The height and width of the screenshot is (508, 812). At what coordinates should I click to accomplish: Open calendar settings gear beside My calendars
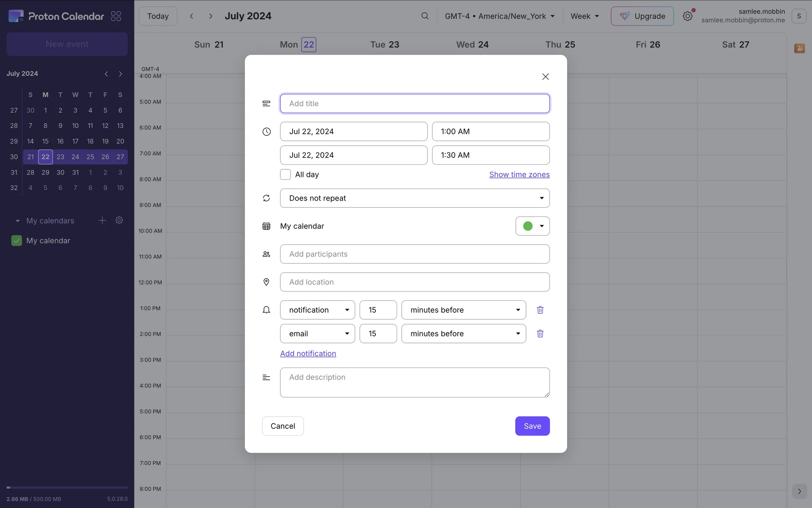click(119, 220)
